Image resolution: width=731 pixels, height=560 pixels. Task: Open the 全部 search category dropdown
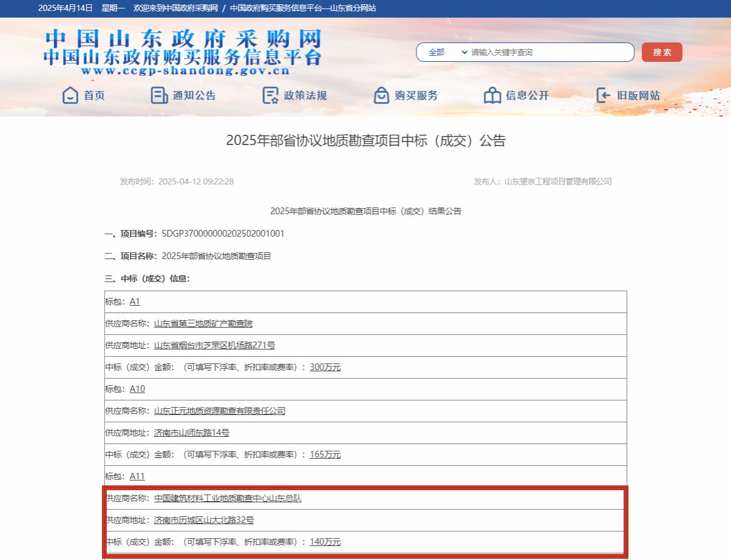pyautogui.click(x=447, y=52)
